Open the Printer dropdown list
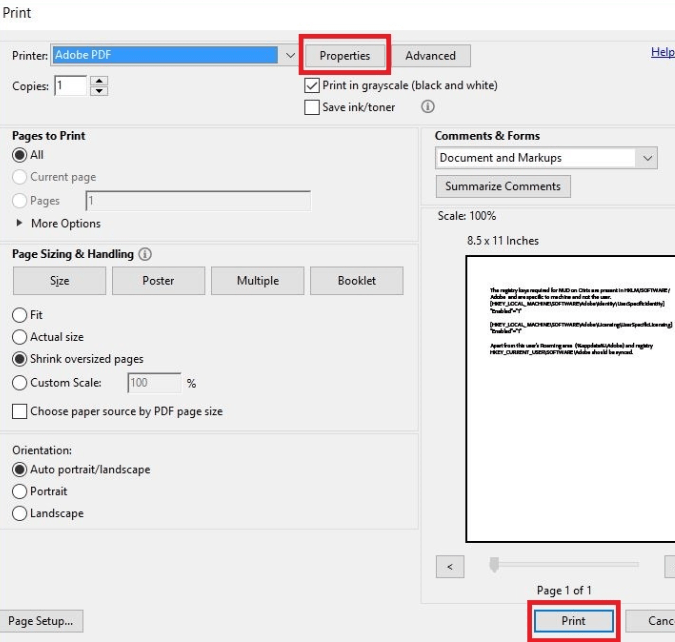 [290, 55]
